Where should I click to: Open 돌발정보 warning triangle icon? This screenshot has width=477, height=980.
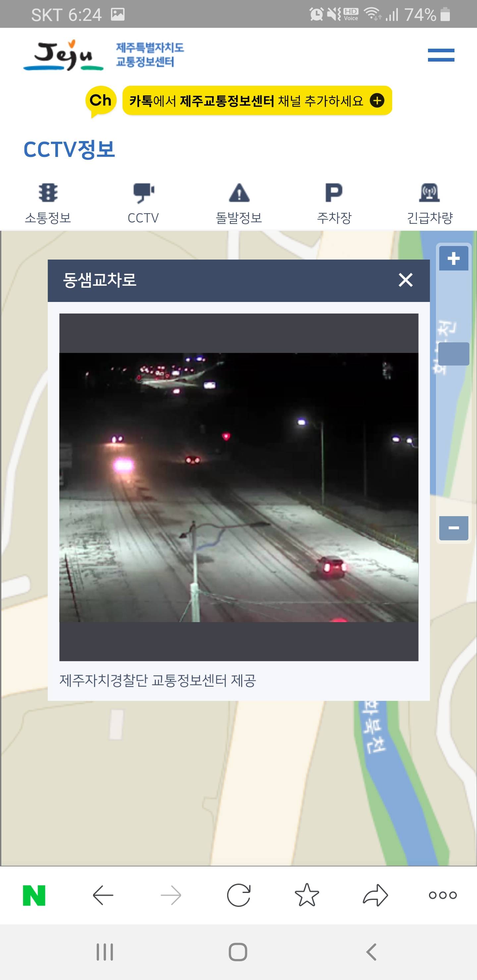239,192
